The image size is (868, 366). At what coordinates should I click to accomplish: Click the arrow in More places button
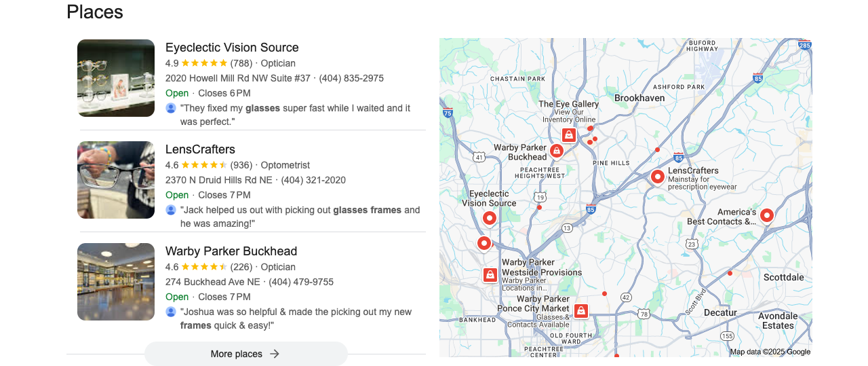275,354
